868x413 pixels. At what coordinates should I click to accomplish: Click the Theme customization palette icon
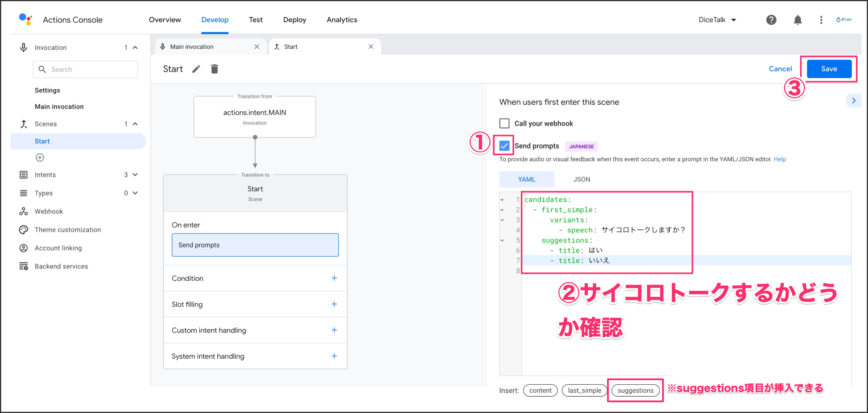(23, 230)
